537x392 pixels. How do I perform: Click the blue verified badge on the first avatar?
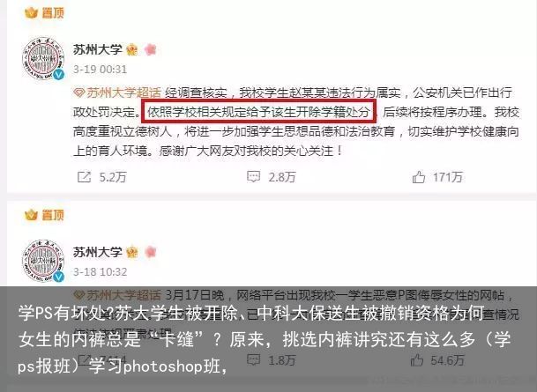[59, 74]
